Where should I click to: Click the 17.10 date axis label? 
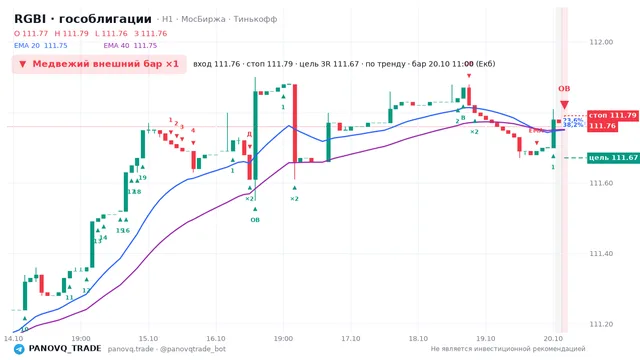351,339
